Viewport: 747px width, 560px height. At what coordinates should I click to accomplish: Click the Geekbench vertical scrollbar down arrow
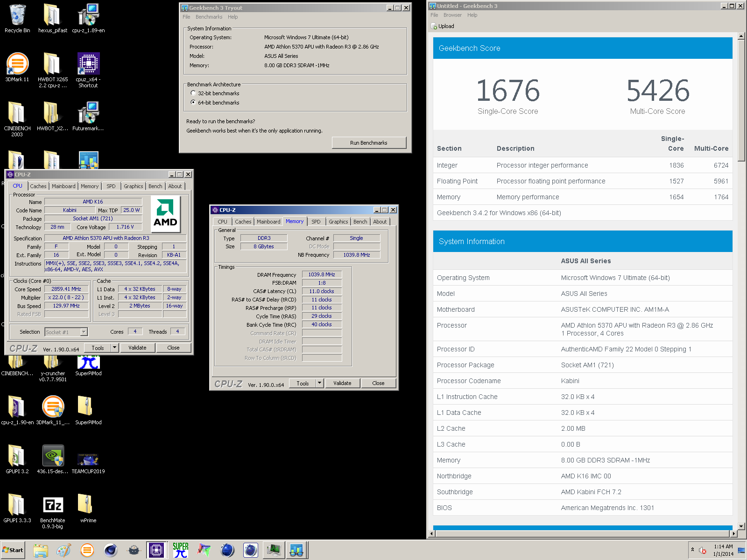(x=741, y=526)
